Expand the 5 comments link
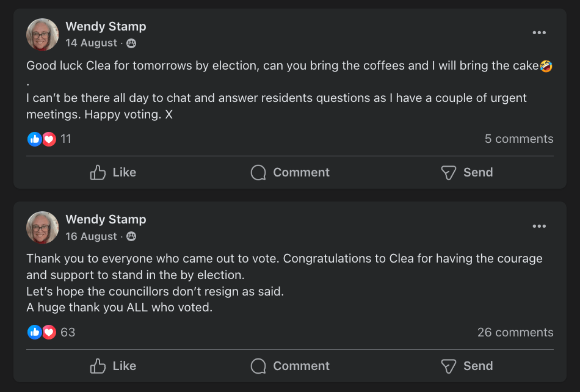The height and width of the screenshot is (392, 580). pyautogui.click(x=519, y=139)
